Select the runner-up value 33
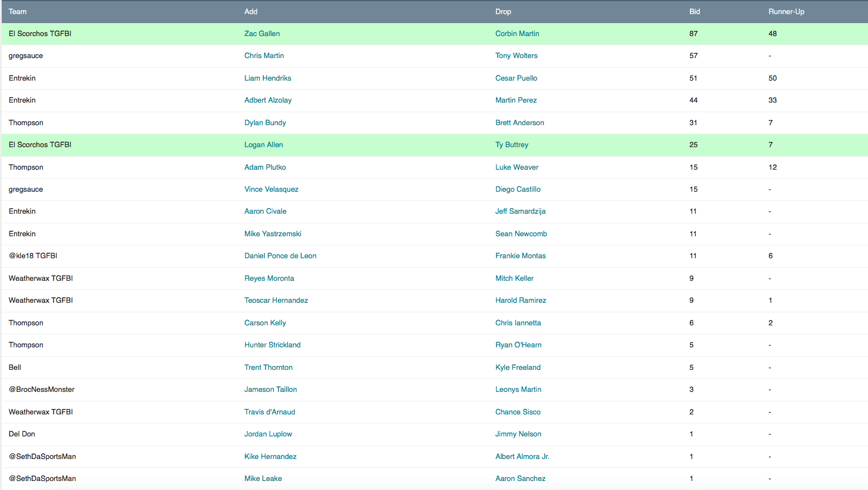 772,100
